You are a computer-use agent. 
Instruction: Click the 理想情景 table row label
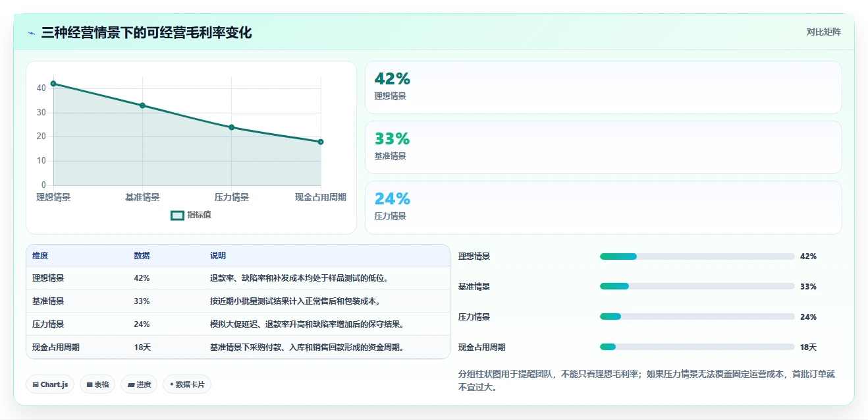(48, 278)
